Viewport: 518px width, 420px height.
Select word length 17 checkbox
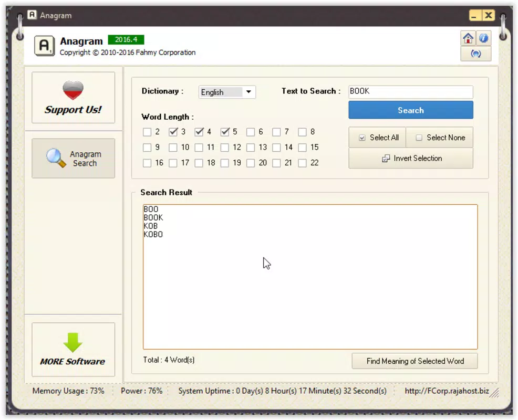click(x=173, y=163)
